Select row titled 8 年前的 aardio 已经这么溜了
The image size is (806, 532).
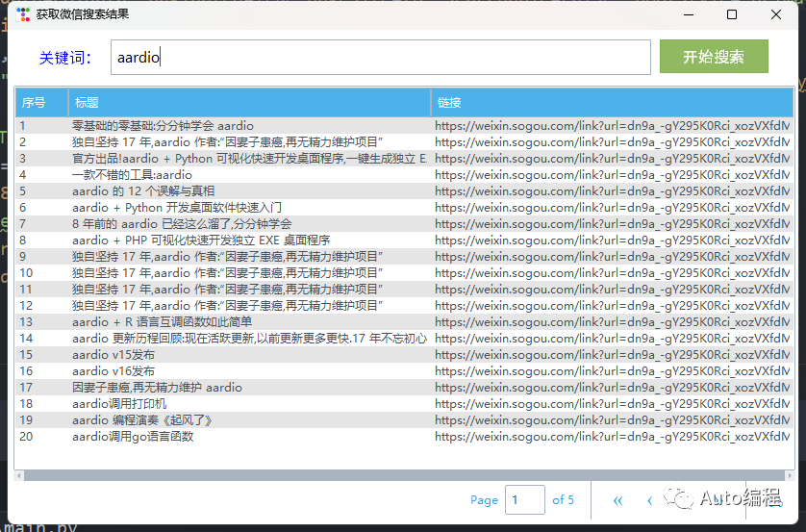click(404, 223)
